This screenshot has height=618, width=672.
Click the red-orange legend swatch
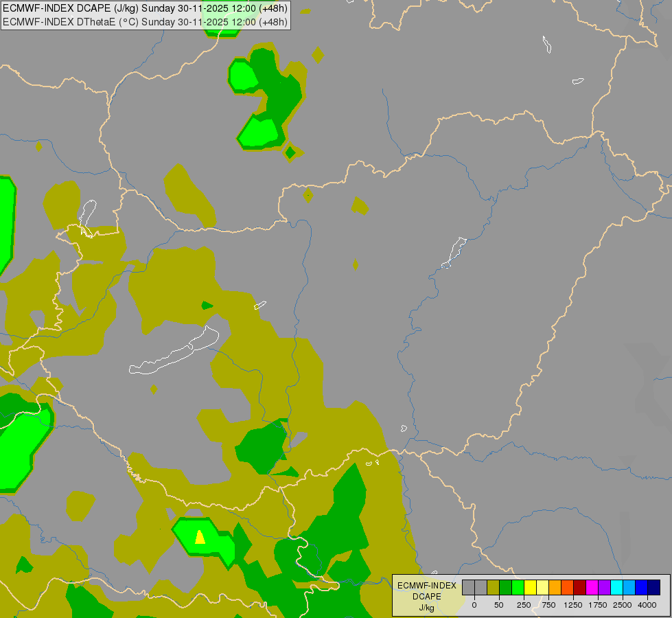[x=568, y=587]
